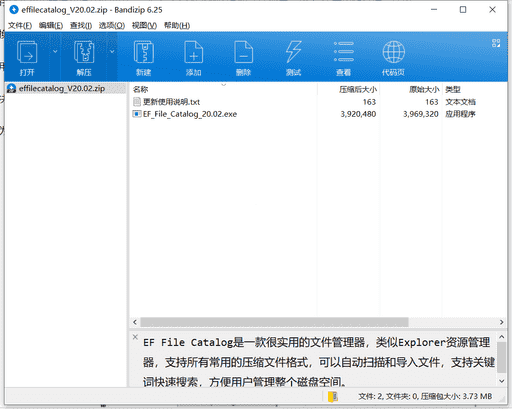The image size is (512, 409).
Task: Click 文本文档 type cell
Action: [460, 102]
